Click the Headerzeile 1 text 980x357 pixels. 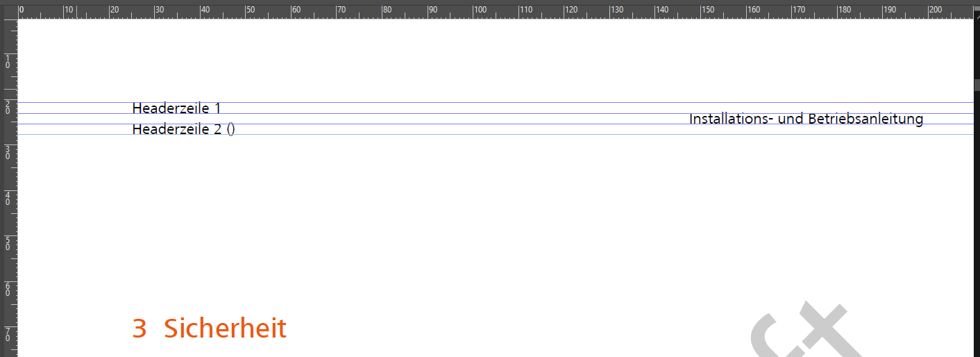coord(176,108)
